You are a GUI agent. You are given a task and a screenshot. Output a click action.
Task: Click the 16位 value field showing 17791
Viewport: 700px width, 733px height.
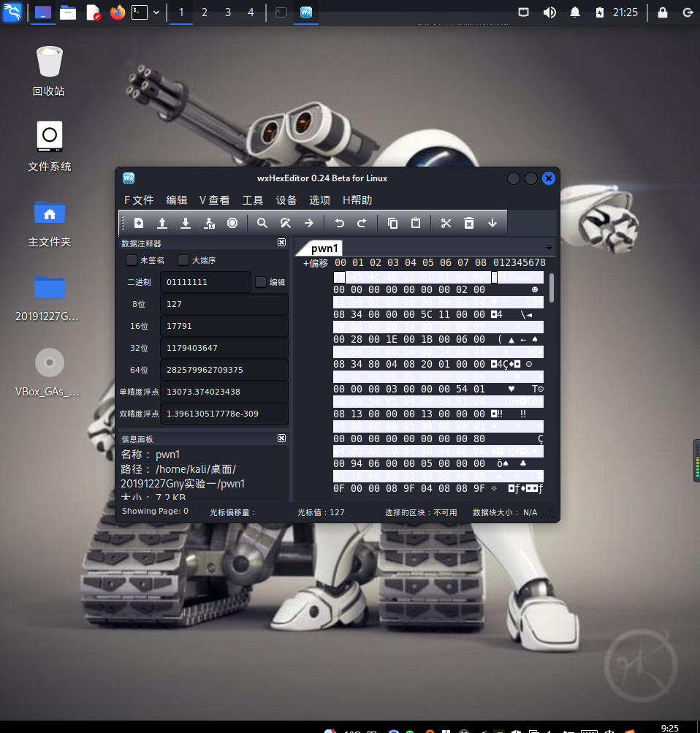pyautogui.click(x=224, y=326)
